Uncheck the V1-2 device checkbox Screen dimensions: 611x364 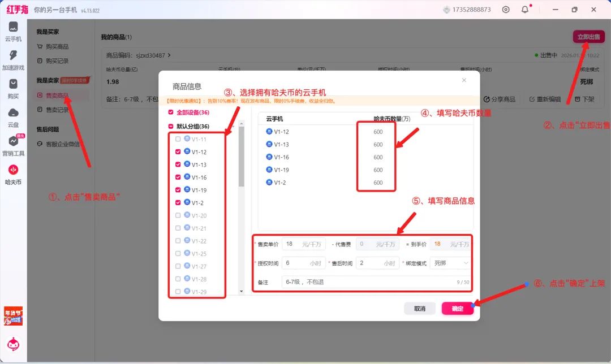coord(178,202)
